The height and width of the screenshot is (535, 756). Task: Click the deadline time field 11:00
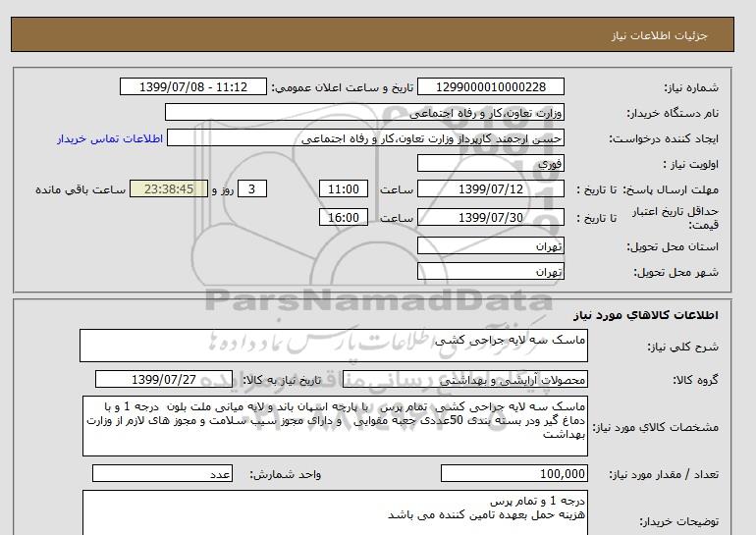(344, 188)
